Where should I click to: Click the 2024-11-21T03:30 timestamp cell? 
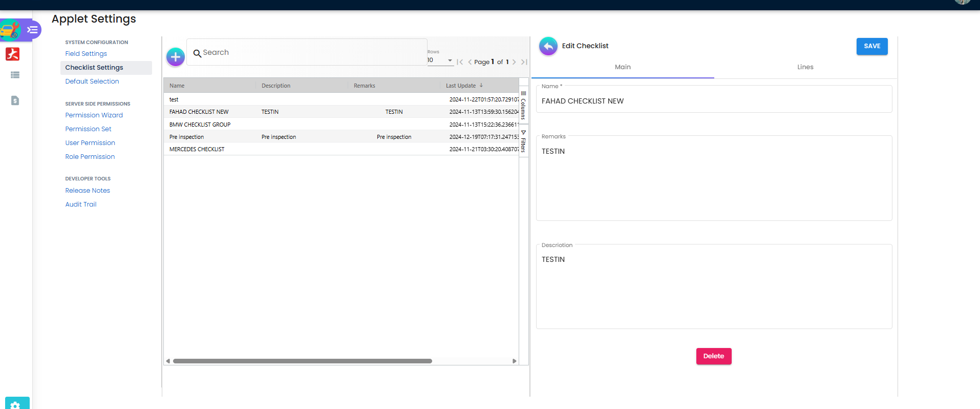point(484,149)
